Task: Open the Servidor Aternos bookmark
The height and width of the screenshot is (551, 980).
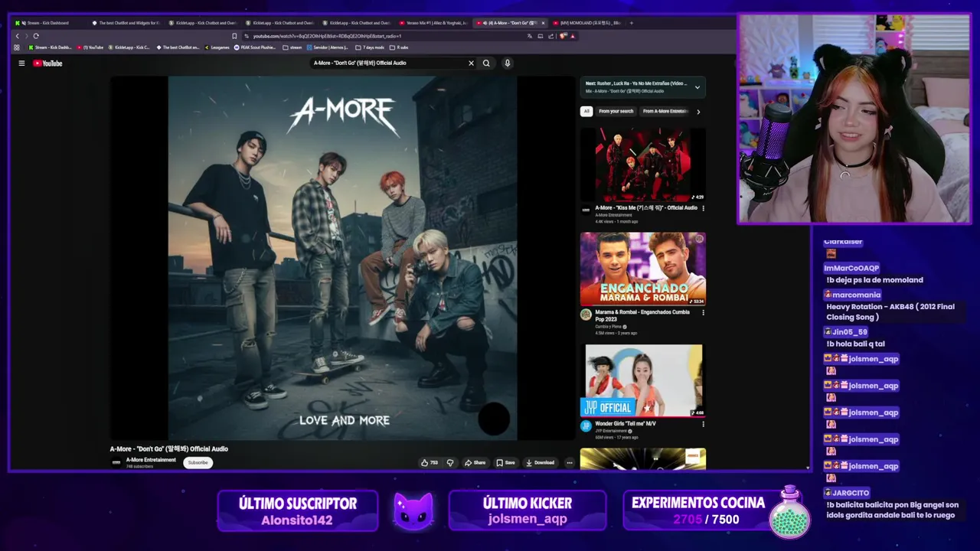Action: 328,47
